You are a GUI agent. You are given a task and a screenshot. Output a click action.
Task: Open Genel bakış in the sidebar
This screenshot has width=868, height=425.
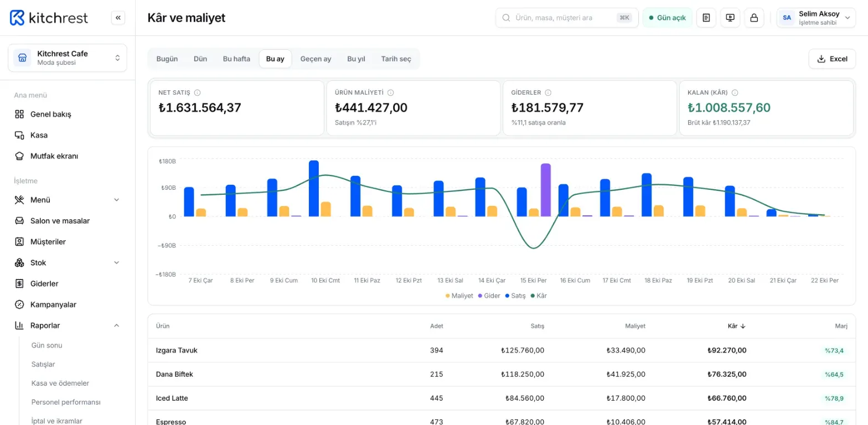coord(68,114)
